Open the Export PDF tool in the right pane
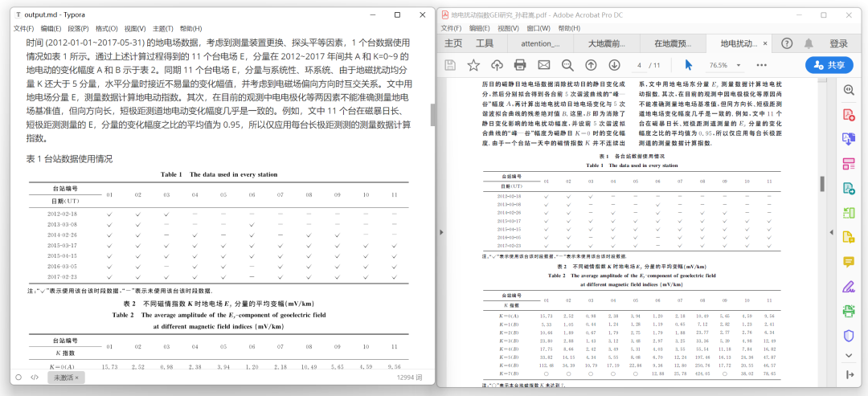868x396 pixels. click(849, 139)
